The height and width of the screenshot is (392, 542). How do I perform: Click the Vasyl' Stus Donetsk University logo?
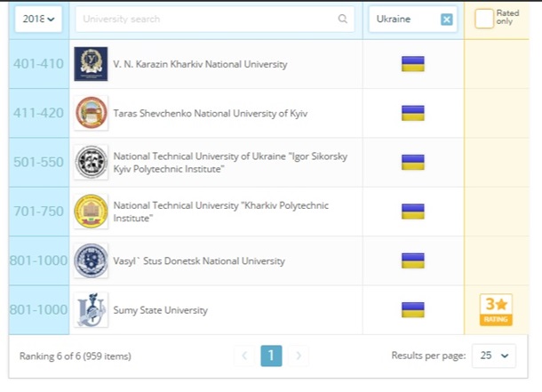point(91,260)
